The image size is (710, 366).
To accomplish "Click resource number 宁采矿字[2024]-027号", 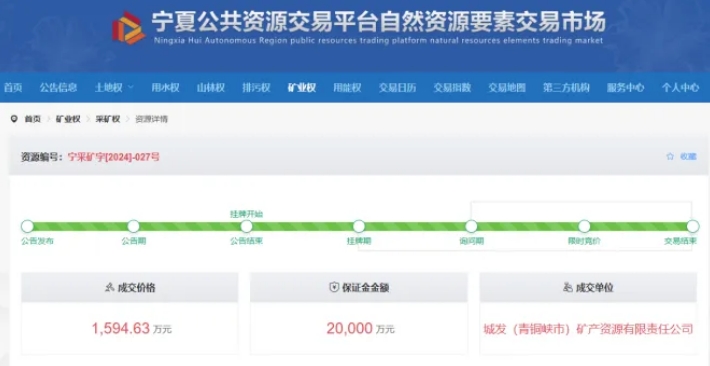I will (114, 157).
